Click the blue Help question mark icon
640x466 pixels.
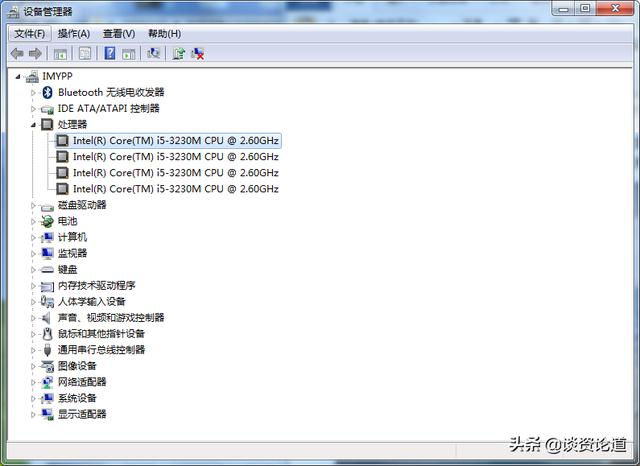point(110,53)
